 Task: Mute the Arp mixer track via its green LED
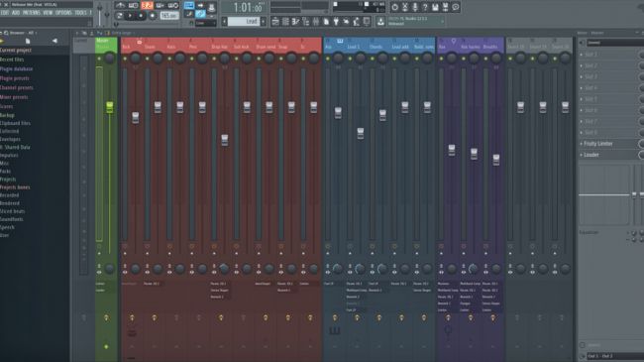coord(328,59)
